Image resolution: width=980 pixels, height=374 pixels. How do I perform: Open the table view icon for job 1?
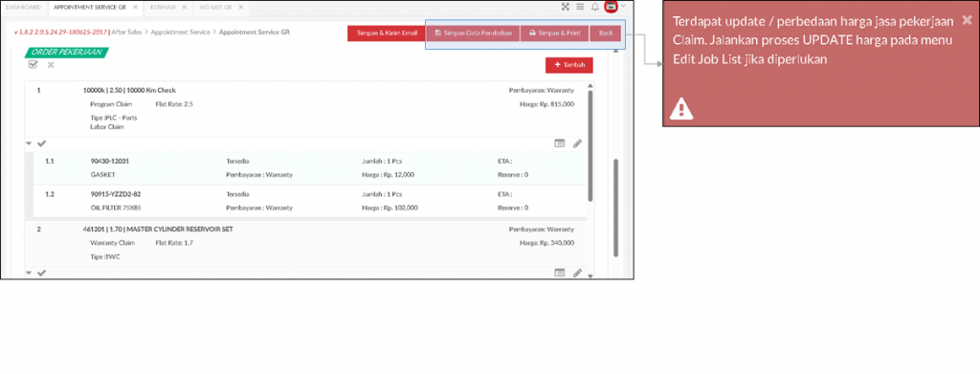tap(560, 143)
